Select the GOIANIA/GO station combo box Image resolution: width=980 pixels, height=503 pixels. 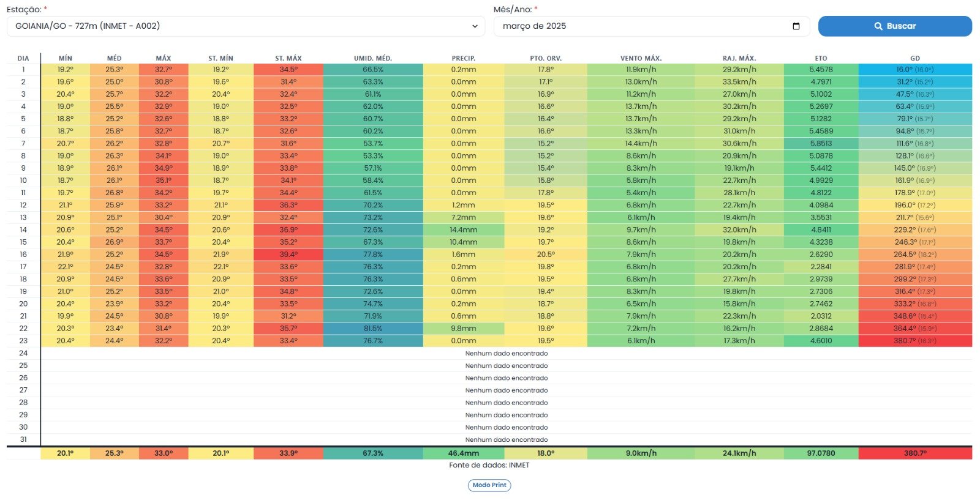(x=246, y=26)
